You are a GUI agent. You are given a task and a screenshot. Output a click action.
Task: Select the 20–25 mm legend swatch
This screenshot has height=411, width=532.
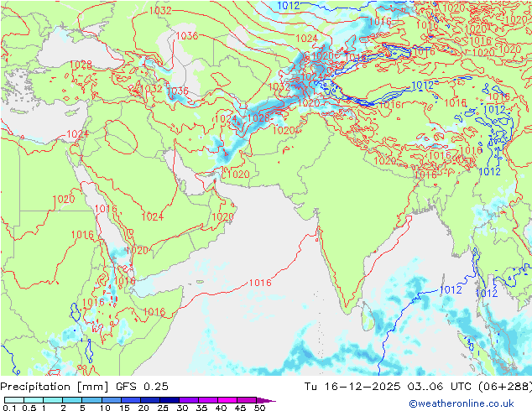pyautogui.click(x=149, y=400)
